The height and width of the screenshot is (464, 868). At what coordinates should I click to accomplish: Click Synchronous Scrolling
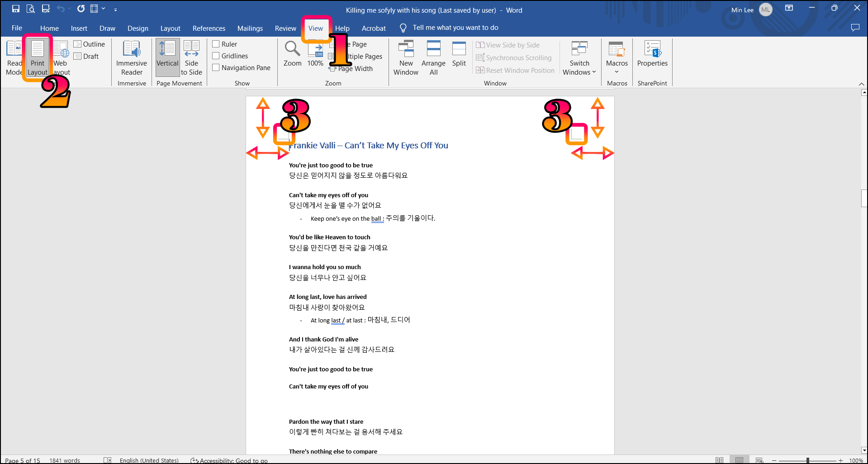514,57
